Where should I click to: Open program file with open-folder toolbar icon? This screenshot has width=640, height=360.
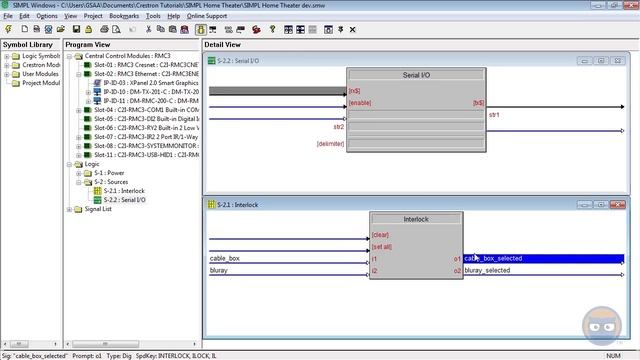[61, 29]
